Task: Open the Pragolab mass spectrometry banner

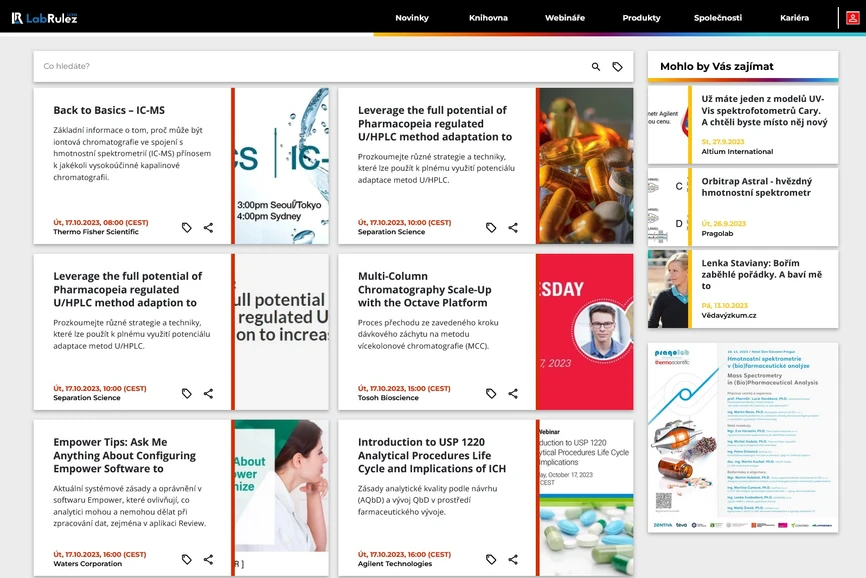Action: click(x=743, y=438)
